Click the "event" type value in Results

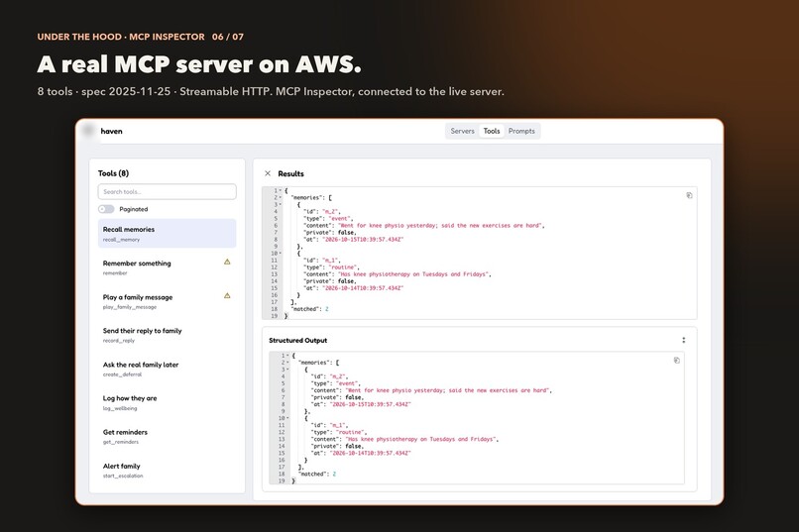pos(340,218)
